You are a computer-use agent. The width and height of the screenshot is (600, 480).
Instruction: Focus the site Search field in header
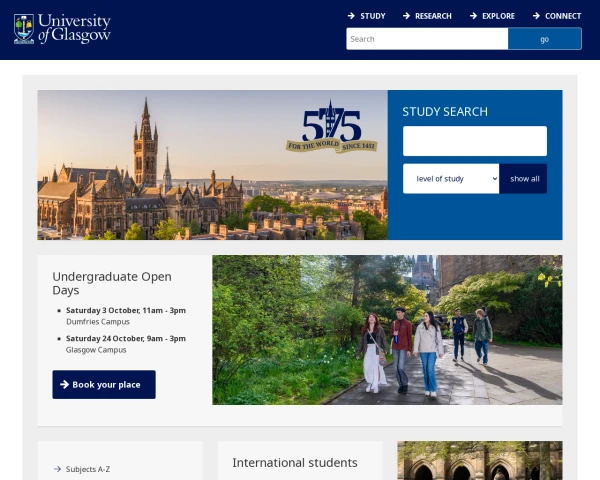(427, 39)
